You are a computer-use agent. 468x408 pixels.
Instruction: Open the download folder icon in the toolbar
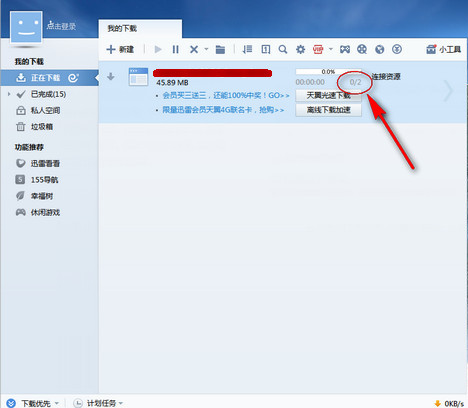[x=220, y=50]
